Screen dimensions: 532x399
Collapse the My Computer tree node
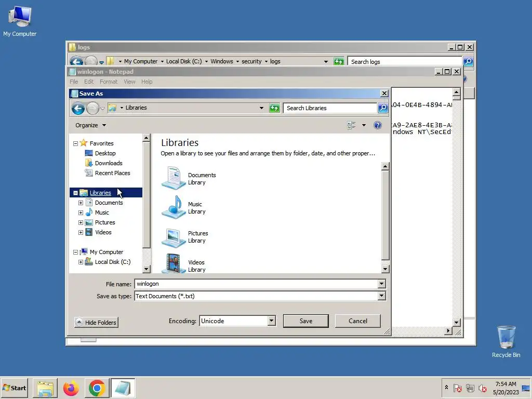[75, 252]
